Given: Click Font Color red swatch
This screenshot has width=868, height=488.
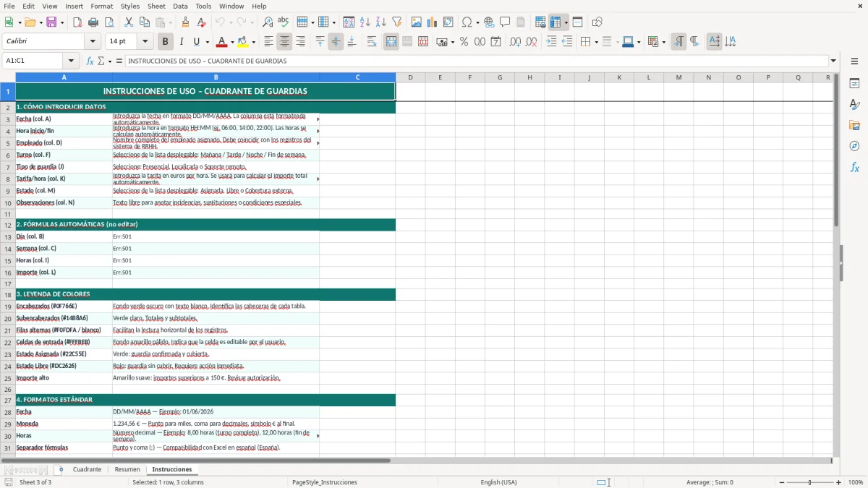Looking at the screenshot, I should coord(222,42).
